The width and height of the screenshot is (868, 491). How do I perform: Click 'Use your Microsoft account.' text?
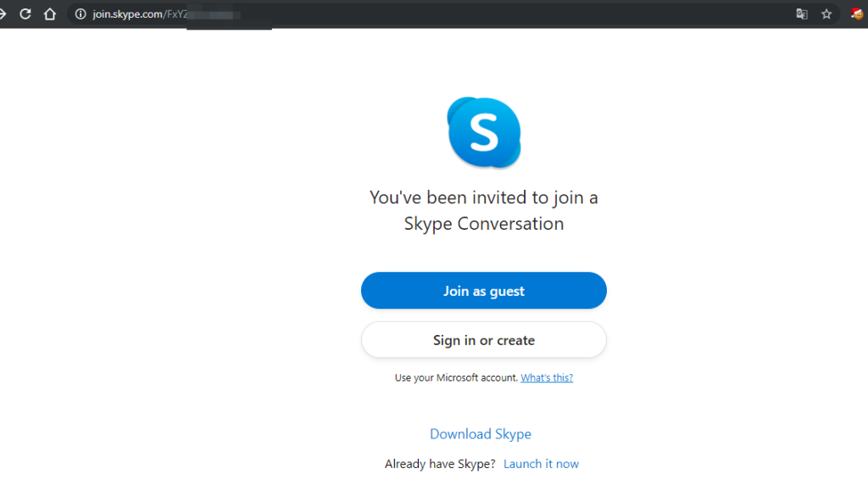click(x=456, y=377)
